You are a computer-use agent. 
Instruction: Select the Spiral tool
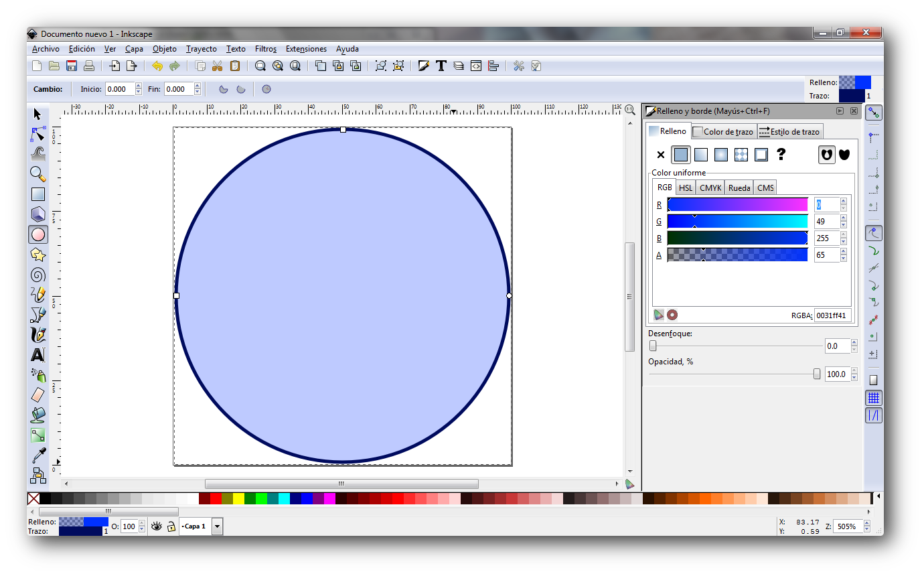point(38,275)
